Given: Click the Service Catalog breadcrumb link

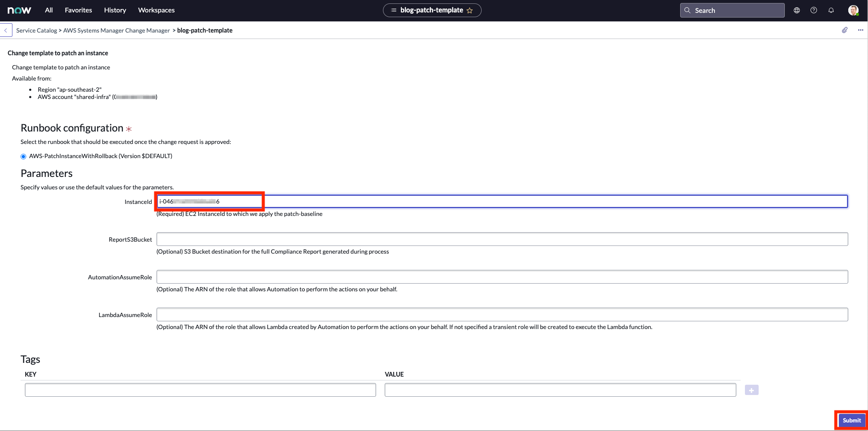Looking at the screenshot, I should pos(36,30).
